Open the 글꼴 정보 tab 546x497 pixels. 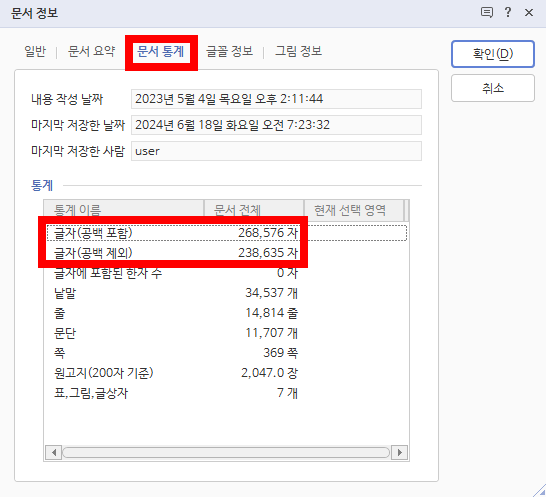[x=229, y=52]
